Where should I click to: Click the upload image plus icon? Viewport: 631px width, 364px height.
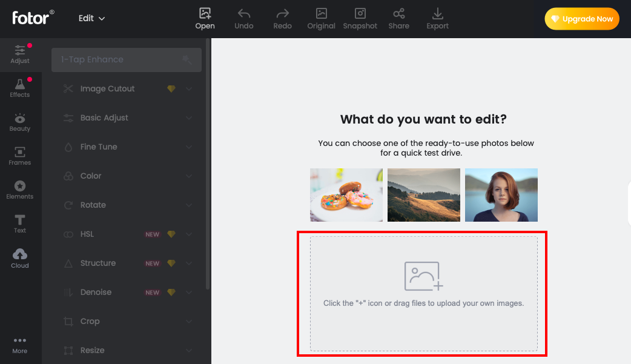coord(423,276)
